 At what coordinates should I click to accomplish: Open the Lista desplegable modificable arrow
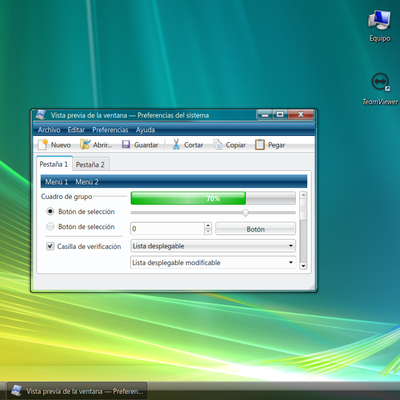[291, 263]
